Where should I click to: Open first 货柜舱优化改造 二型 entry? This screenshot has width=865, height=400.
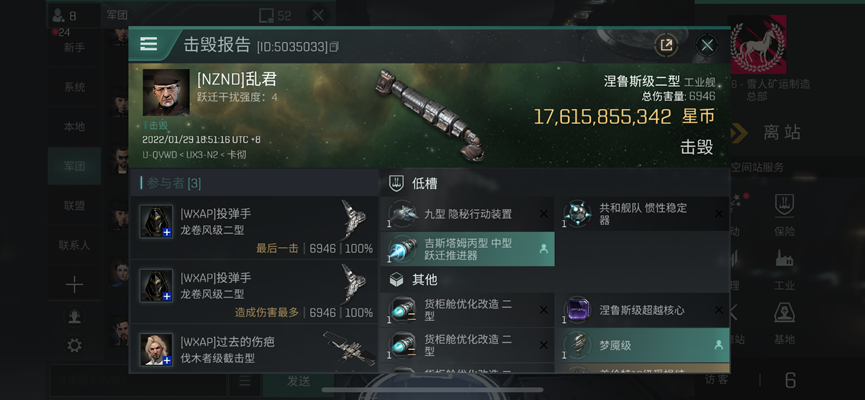(468, 310)
